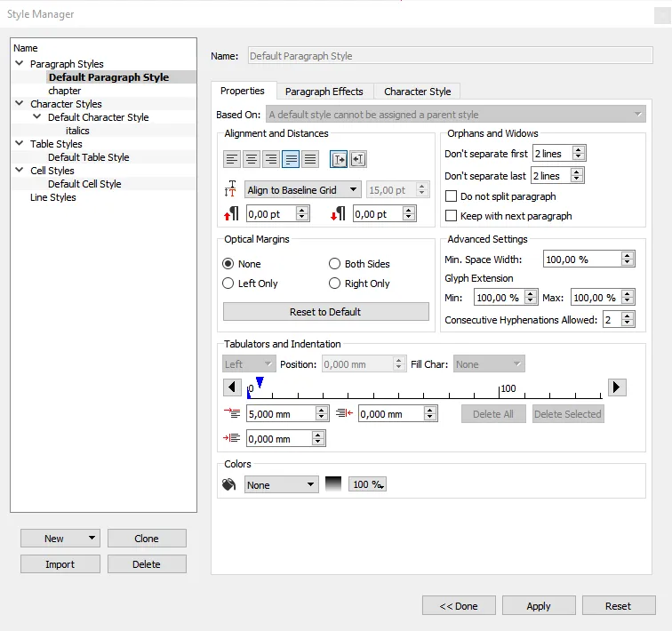Open Align to Baseline Grid dropdown
This screenshot has width=672, height=631.
(302, 190)
